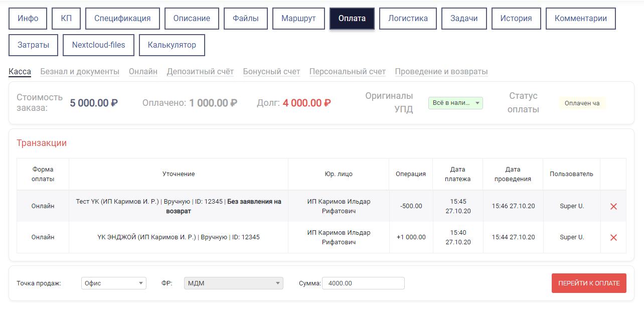Switch to Персональный счет sub-tab
Viewport: 644px width, 309px height.
348,72
